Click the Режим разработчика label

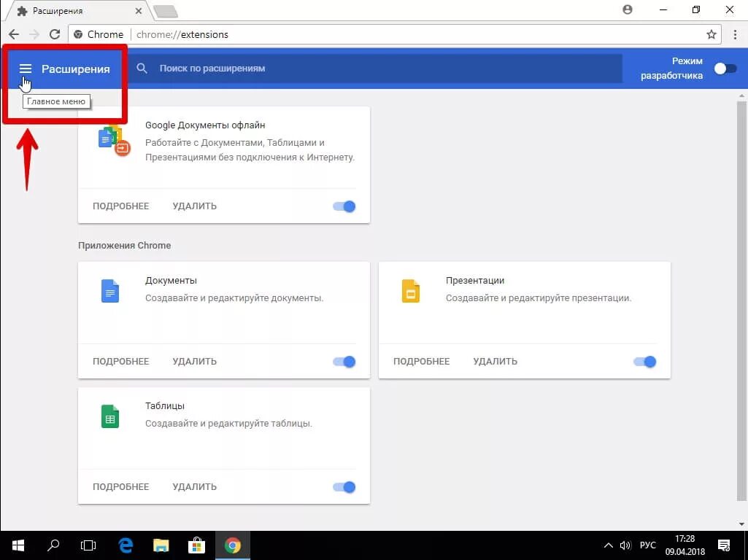(671, 68)
